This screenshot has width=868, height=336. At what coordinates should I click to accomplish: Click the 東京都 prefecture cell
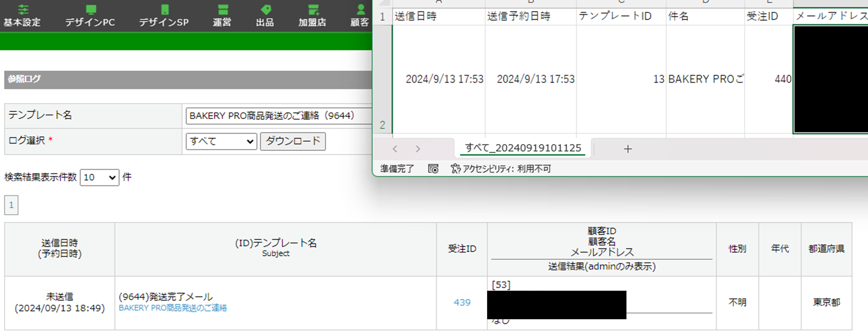(x=826, y=302)
